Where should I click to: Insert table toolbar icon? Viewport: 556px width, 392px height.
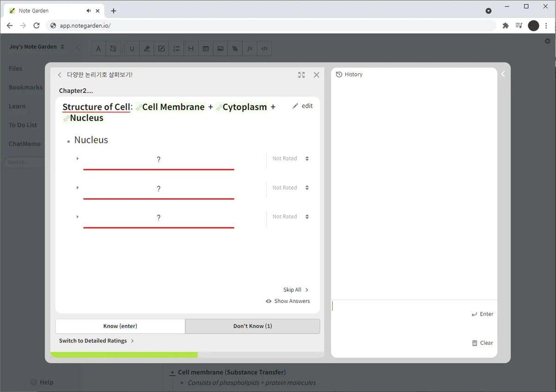pyautogui.click(x=205, y=48)
